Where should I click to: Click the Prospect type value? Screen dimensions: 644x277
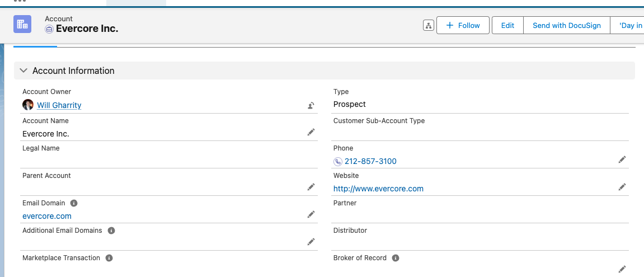(350, 105)
